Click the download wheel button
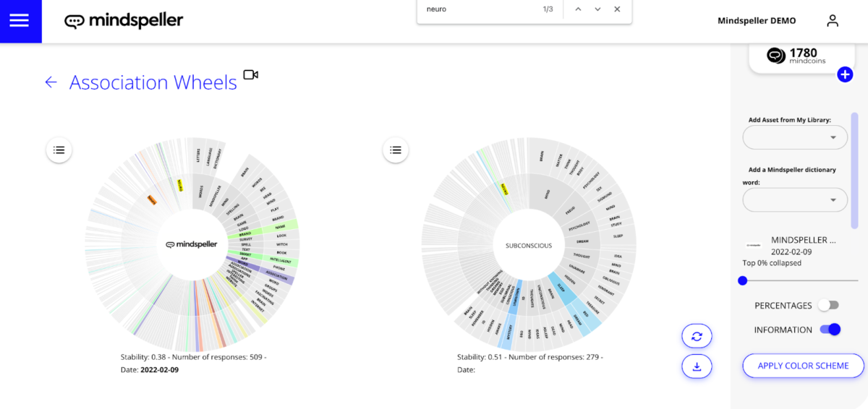This screenshot has width=868, height=409. coord(697,366)
